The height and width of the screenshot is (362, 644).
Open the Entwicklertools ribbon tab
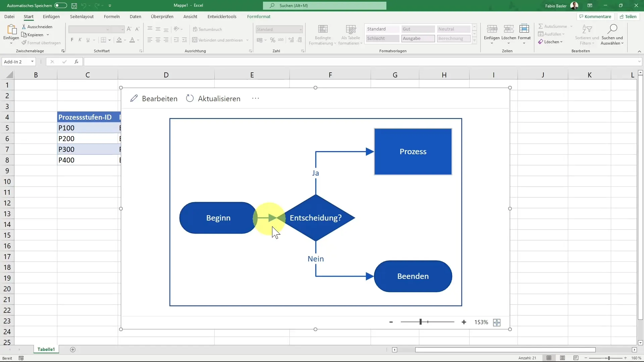point(222,16)
